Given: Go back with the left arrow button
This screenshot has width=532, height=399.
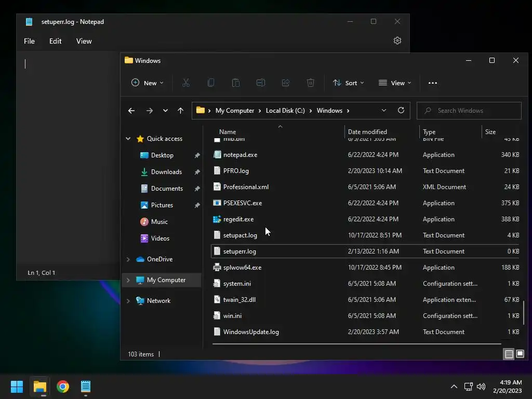Looking at the screenshot, I should coord(131,111).
